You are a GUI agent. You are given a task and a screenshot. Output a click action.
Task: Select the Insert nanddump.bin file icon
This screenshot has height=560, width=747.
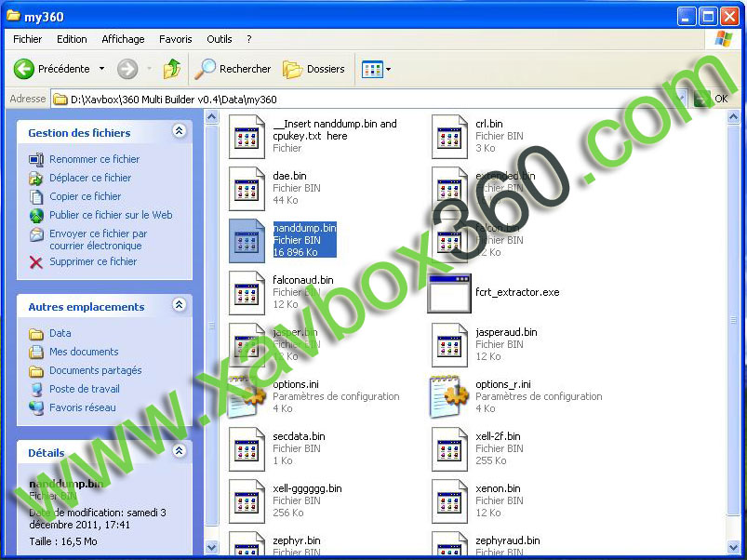pos(247,137)
